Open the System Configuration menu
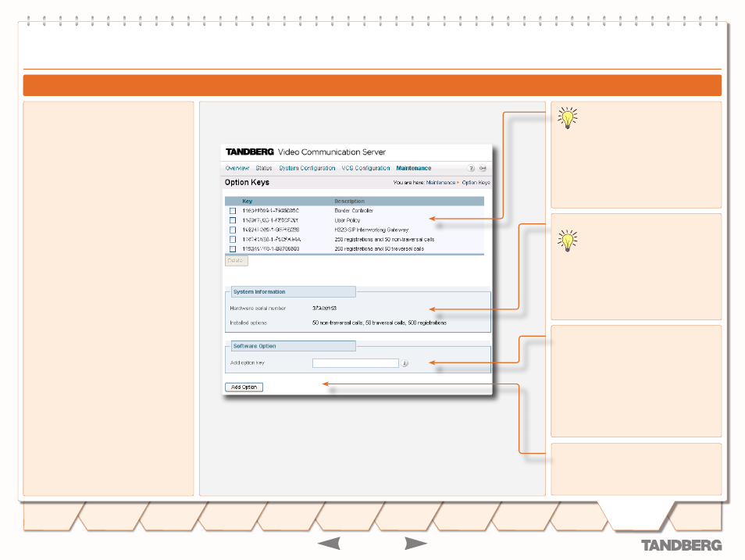The height and width of the screenshot is (560, 745). click(x=307, y=168)
